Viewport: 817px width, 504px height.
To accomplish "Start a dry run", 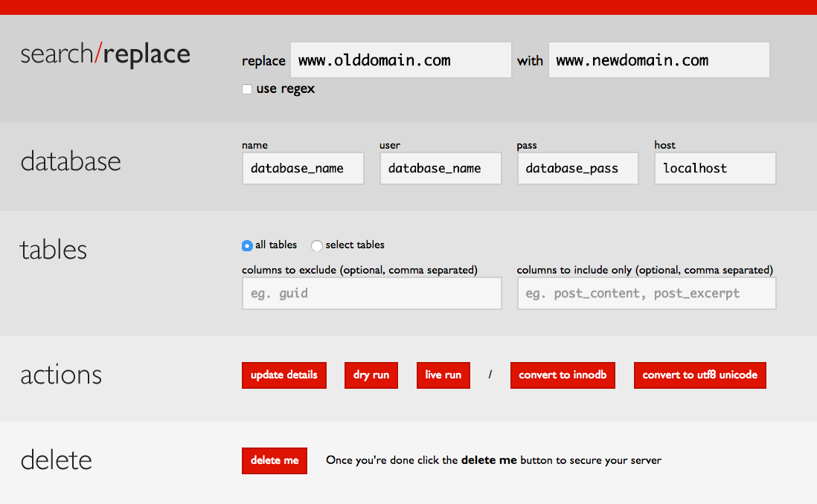I will pyautogui.click(x=371, y=375).
